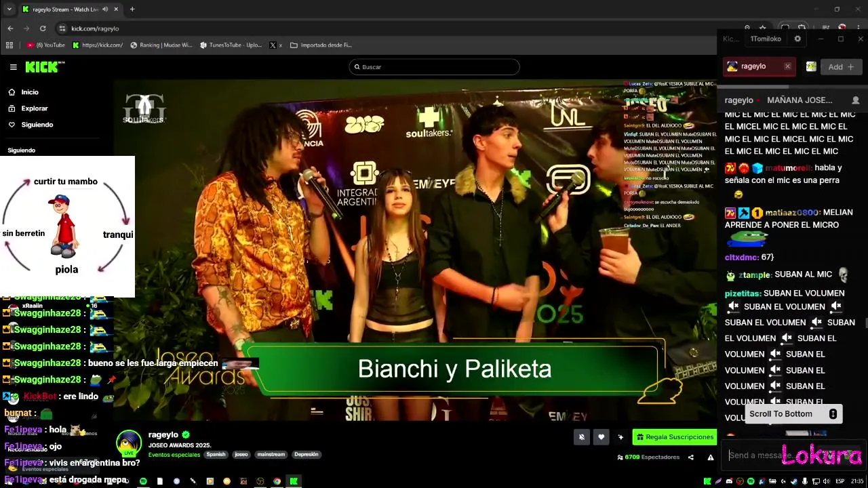Image resolution: width=868 pixels, height=488 pixels.
Task: Open the https://kick.com/ bookmark
Action: coord(98,45)
